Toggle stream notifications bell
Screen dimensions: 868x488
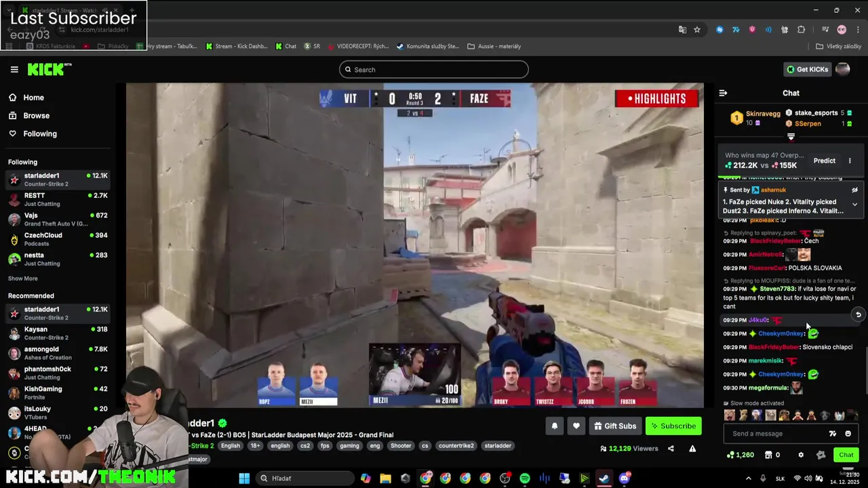pyautogui.click(x=554, y=426)
